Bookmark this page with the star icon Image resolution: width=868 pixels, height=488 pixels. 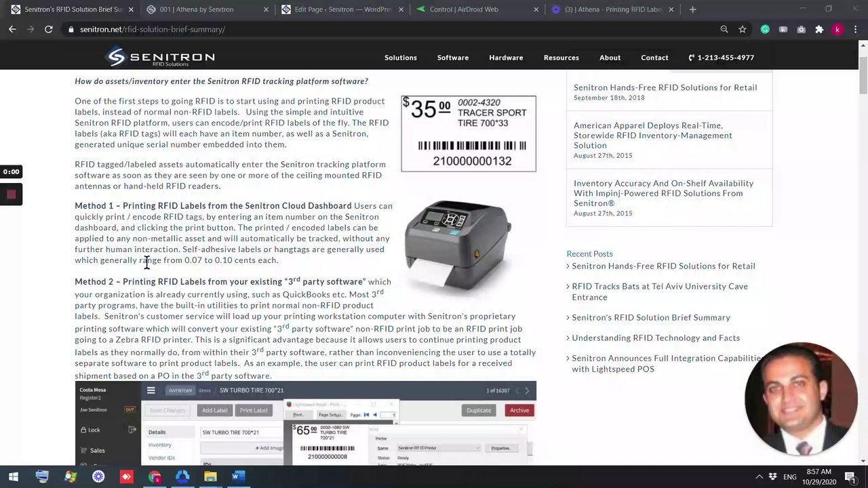tap(743, 29)
